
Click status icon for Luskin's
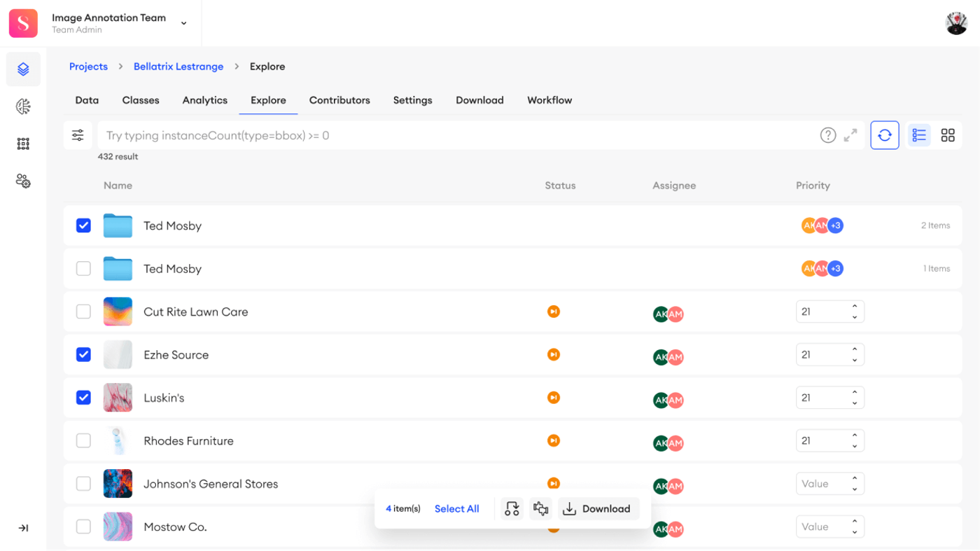pyautogui.click(x=553, y=398)
